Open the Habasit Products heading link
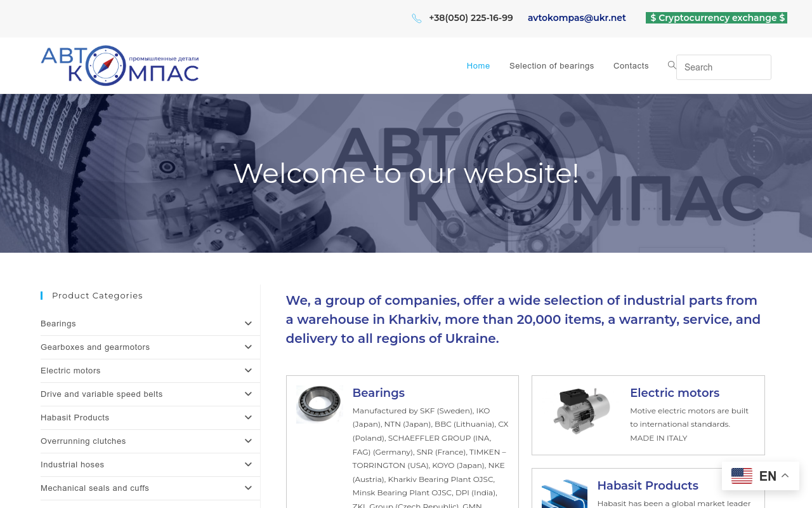 pos(648,486)
